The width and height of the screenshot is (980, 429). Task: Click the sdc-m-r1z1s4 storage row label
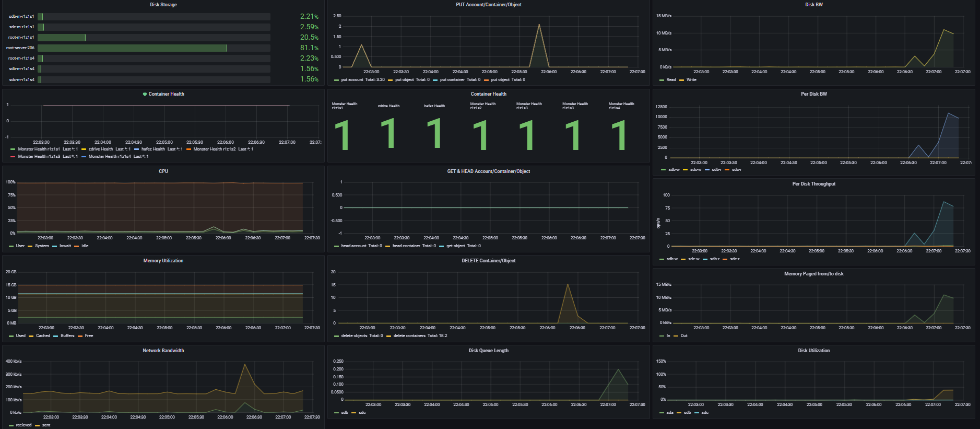point(21,79)
